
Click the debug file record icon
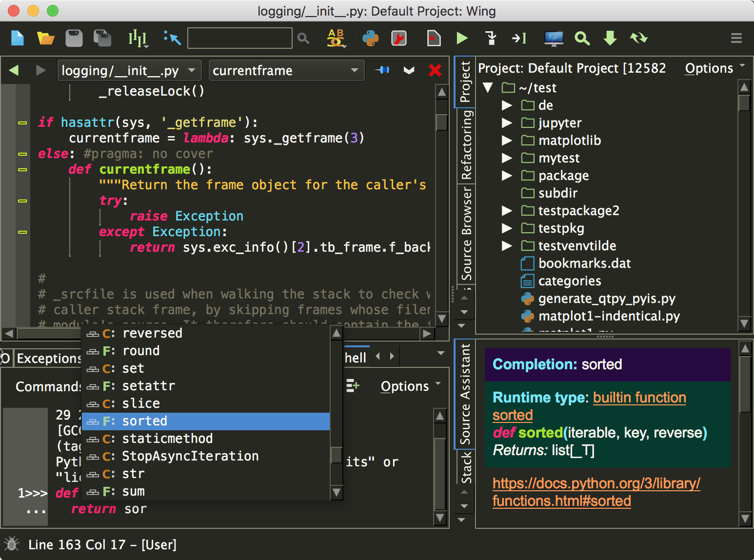click(434, 38)
